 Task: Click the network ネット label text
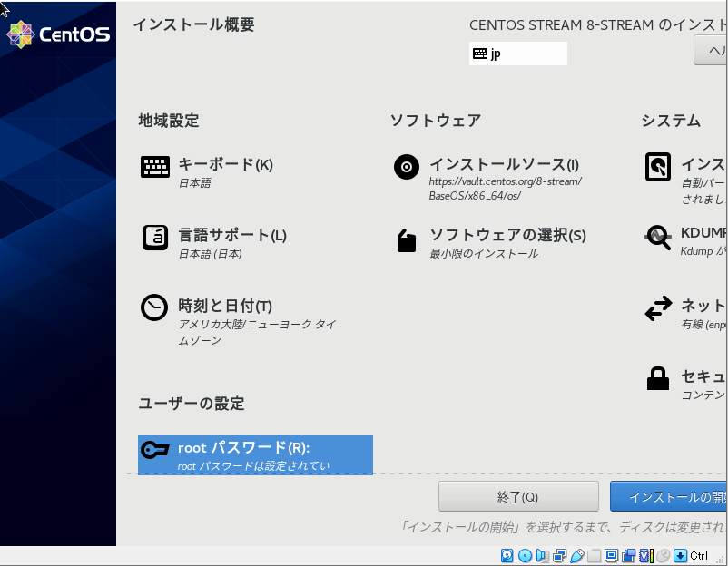coord(703,306)
